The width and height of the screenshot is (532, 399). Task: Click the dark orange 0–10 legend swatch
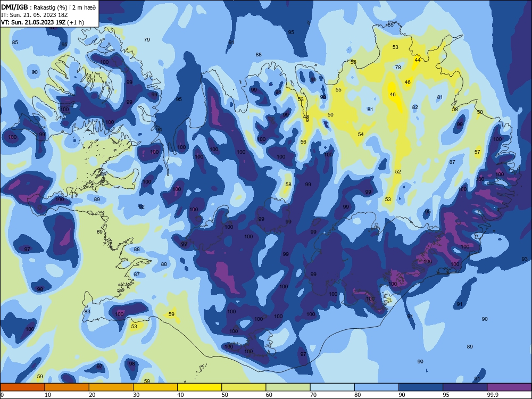pyautogui.click(x=22, y=387)
